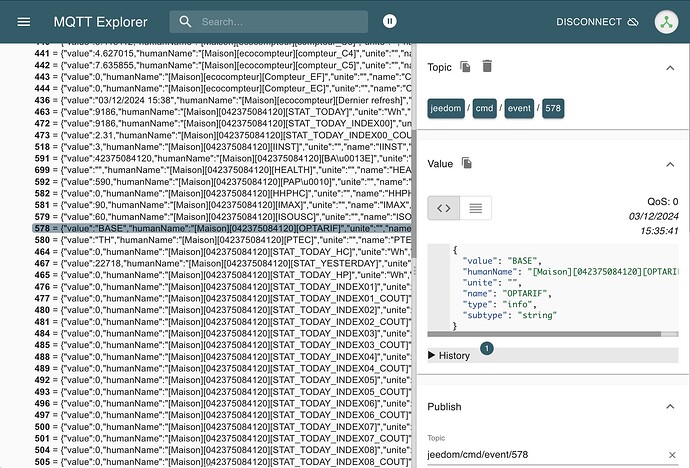Clear the publish topic field

[x=671, y=455]
